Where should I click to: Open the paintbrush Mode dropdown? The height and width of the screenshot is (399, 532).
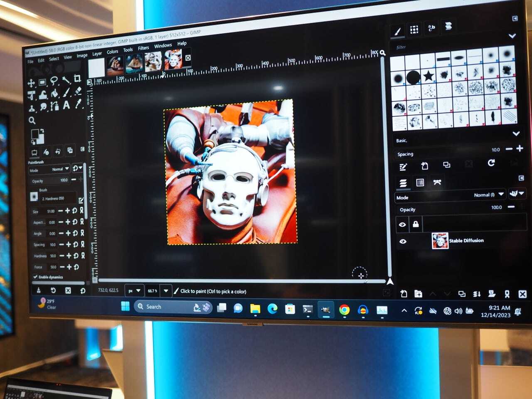[49, 170]
